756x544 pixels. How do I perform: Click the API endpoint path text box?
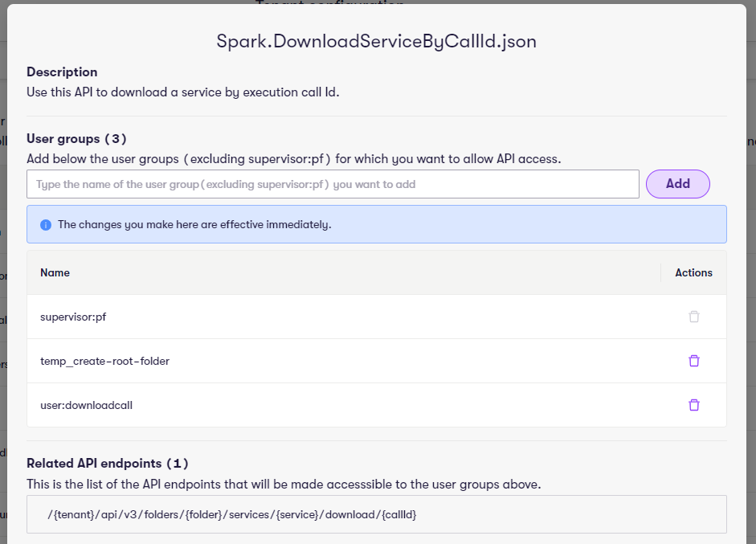(376, 513)
